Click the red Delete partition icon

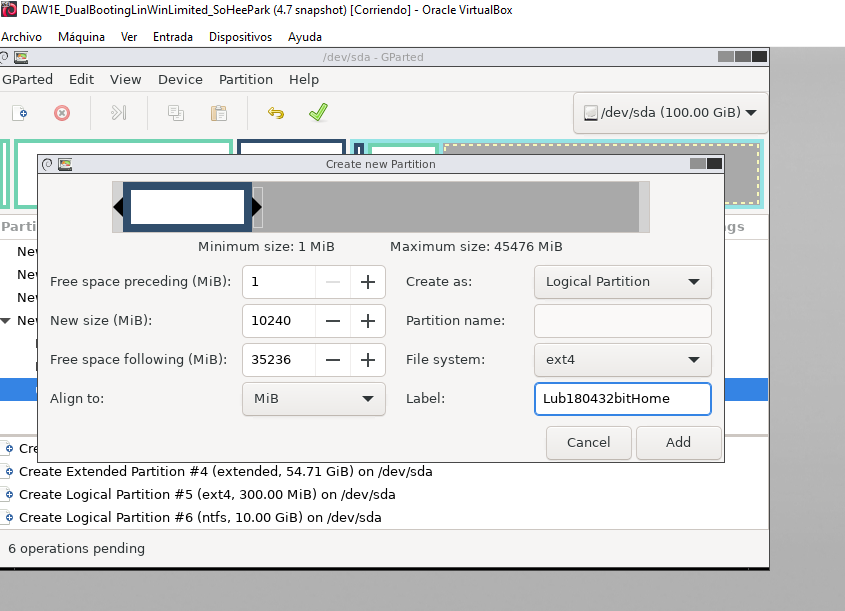(x=62, y=113)
